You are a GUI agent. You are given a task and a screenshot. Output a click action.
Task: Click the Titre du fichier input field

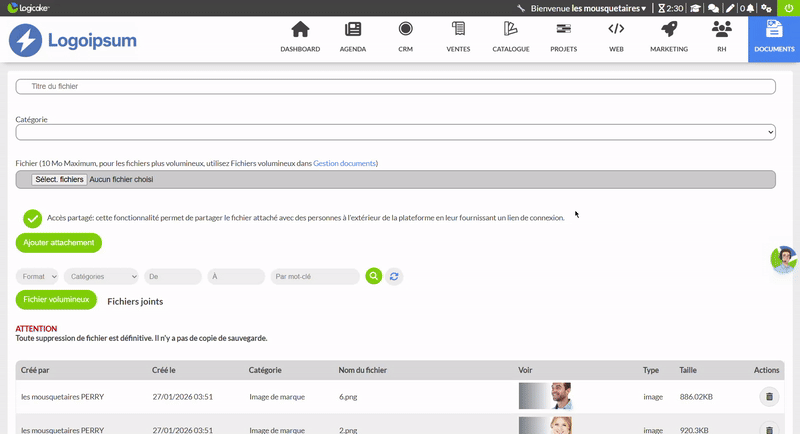tap(395, 87)
